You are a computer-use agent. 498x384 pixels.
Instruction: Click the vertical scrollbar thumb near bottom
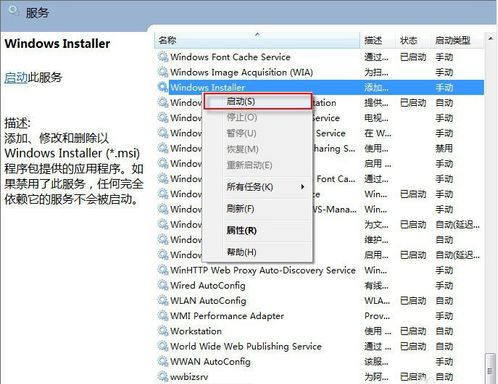pos(490,369)
